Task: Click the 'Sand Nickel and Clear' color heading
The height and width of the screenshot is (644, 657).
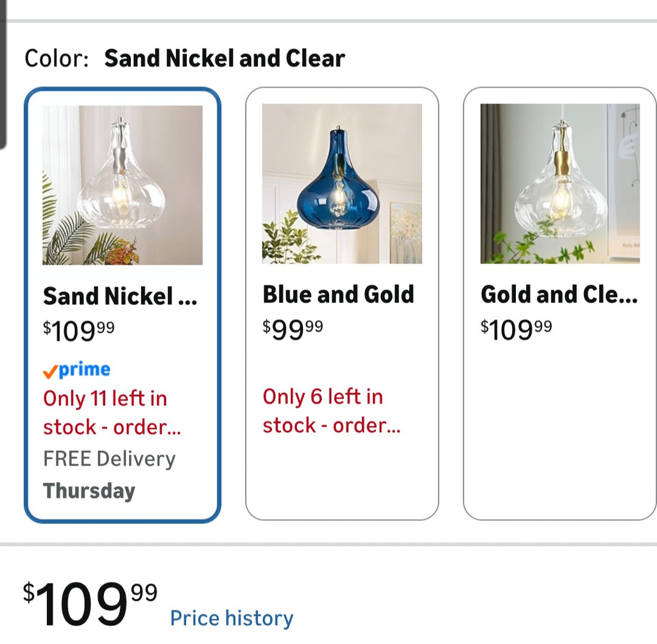Action: (225, 58)
